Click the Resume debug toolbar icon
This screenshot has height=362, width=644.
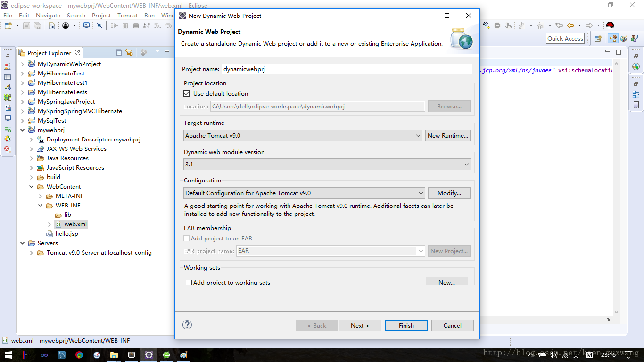114,25
